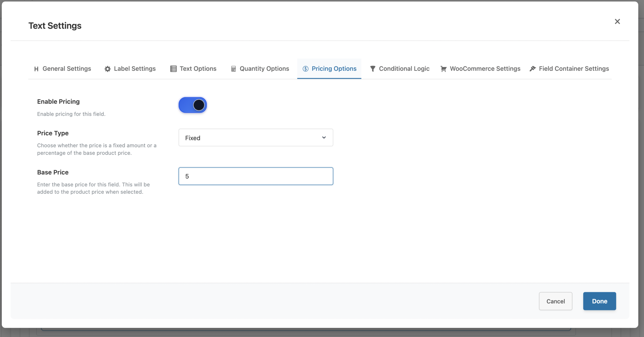
Task: Click the list icon beside Text Options
Action: 173,69
